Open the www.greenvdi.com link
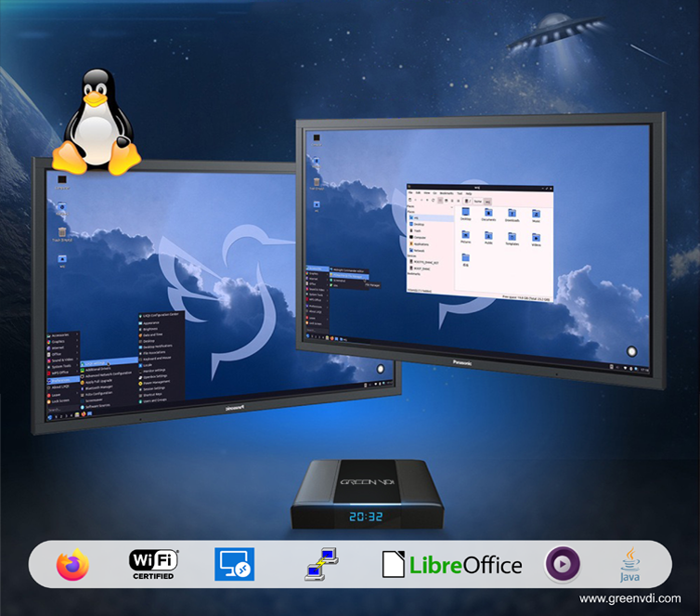The height and width of the screenshot is (616, 700). click(630, 598)
